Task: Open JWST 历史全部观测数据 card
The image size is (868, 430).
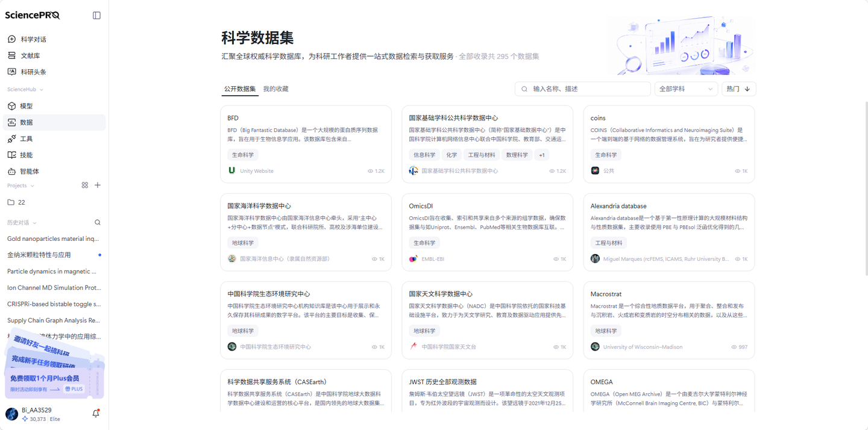Action: pos(488,391)
